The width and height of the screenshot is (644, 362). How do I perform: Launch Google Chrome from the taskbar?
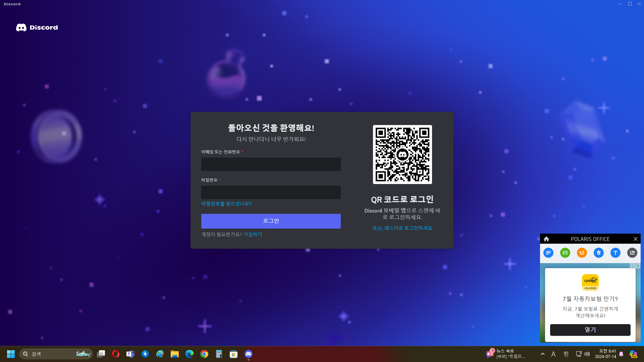click(204, 354)
